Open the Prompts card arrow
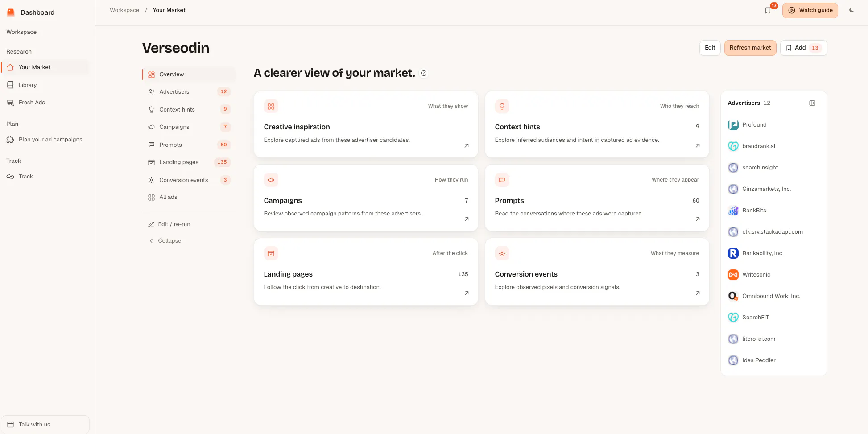This screenshot has width=868, height=434. 698,219
